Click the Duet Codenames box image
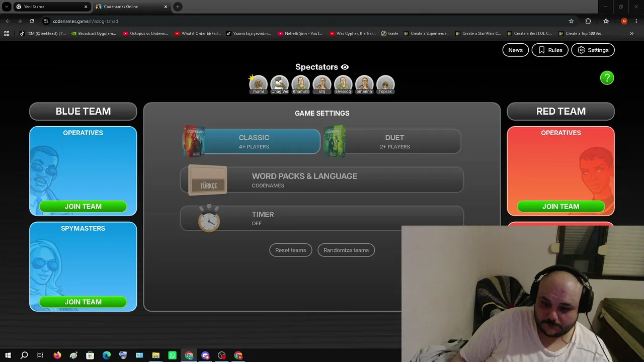The width and height of the screenshot is (644, 362). pyautogui.click(x=335, y=141)
